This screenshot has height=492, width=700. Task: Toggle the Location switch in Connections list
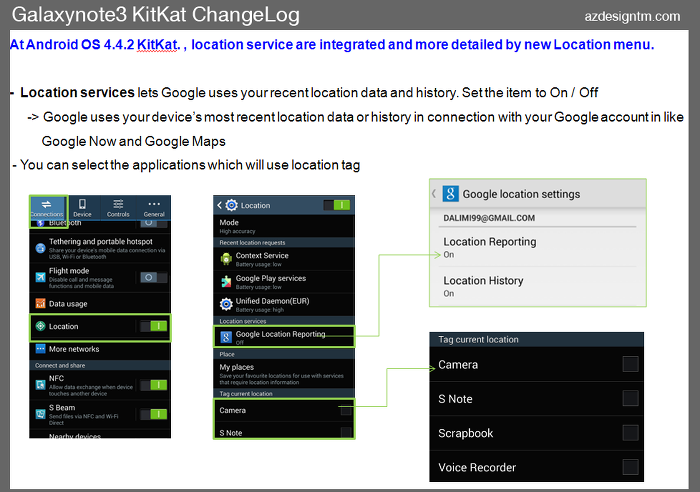coord(154,326)
